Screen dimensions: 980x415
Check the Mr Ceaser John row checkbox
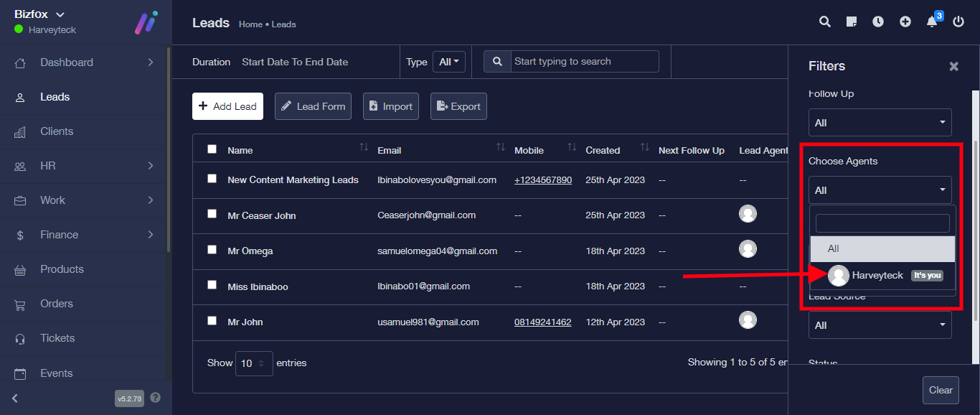pyautogui.click(x=212, y=214)
